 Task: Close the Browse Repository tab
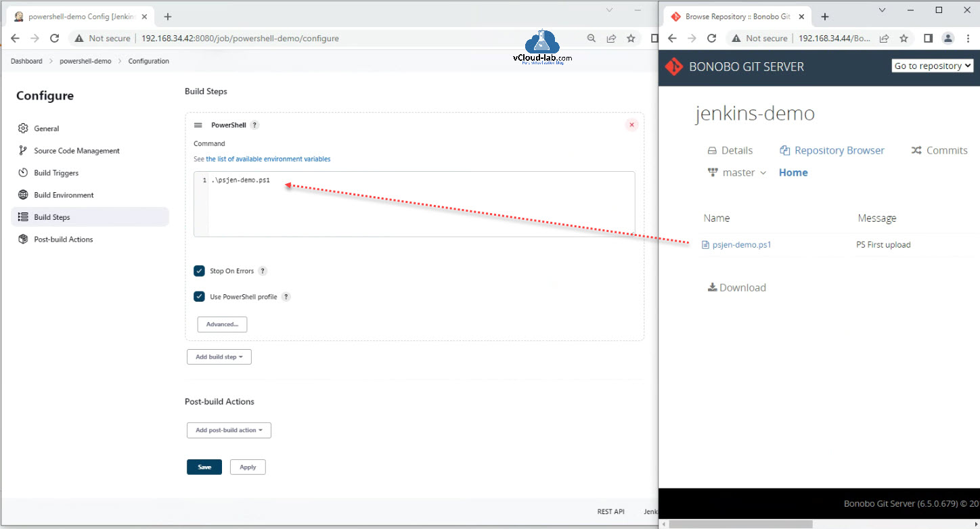pos(802,17)
